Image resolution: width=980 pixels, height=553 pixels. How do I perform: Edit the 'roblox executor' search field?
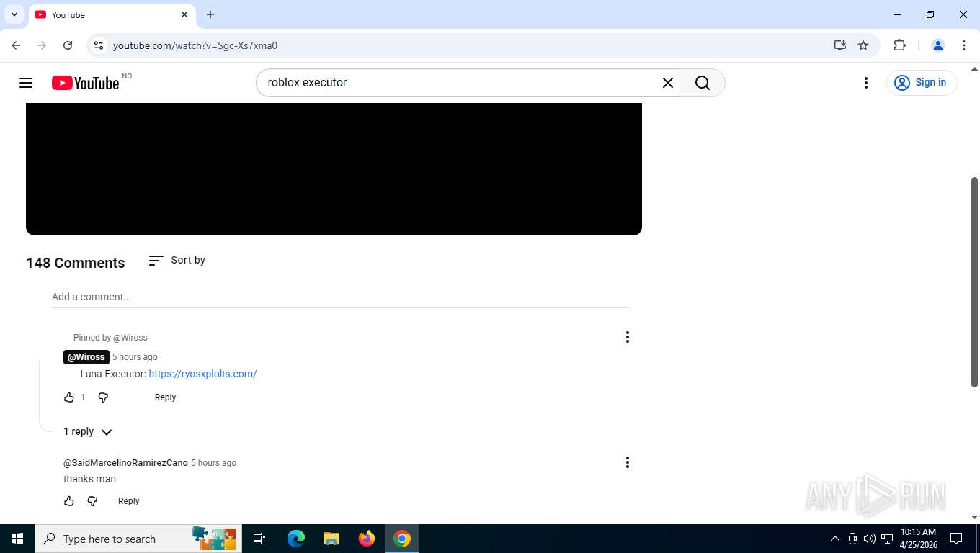(461, 83)
